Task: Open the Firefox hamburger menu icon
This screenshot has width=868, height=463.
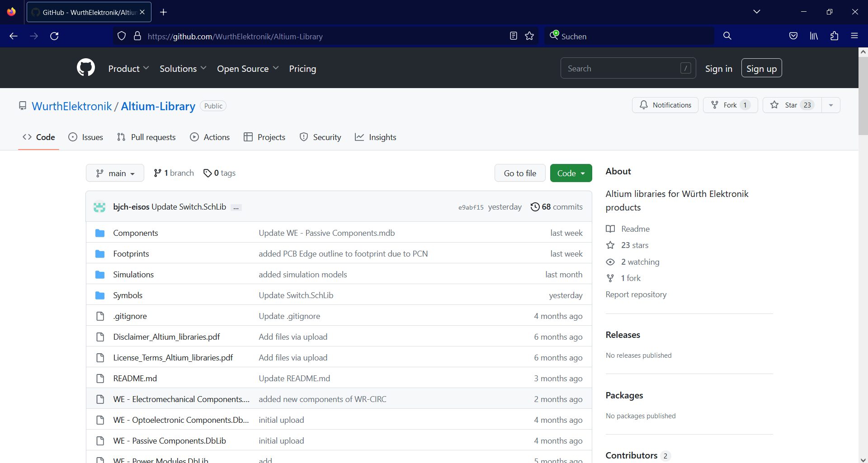Action: [x=855, y=36]
